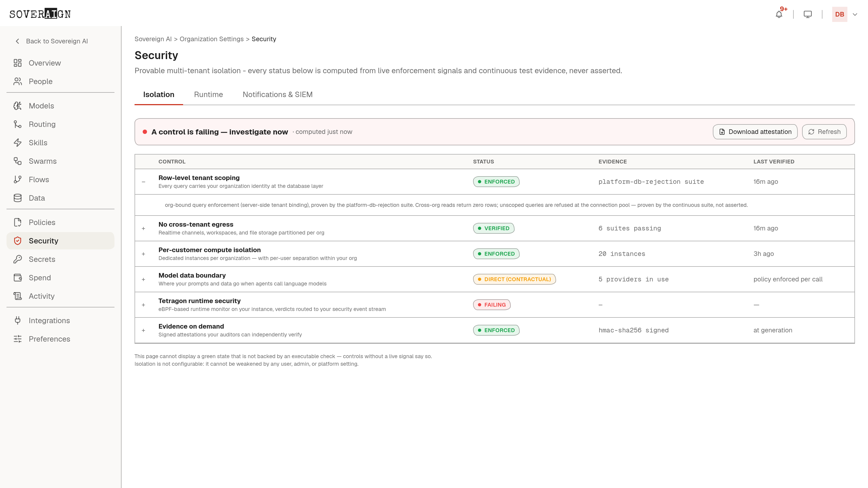Click Sovereign AI breadcrumb link
Screen dimensions: 868x488
[153, 39]
